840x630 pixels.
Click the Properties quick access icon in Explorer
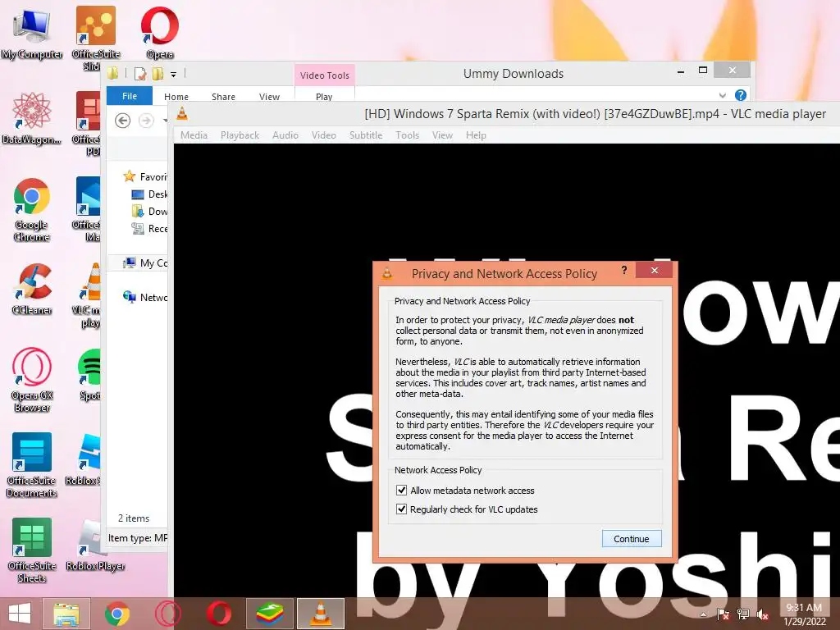click(x=140, y=74)
